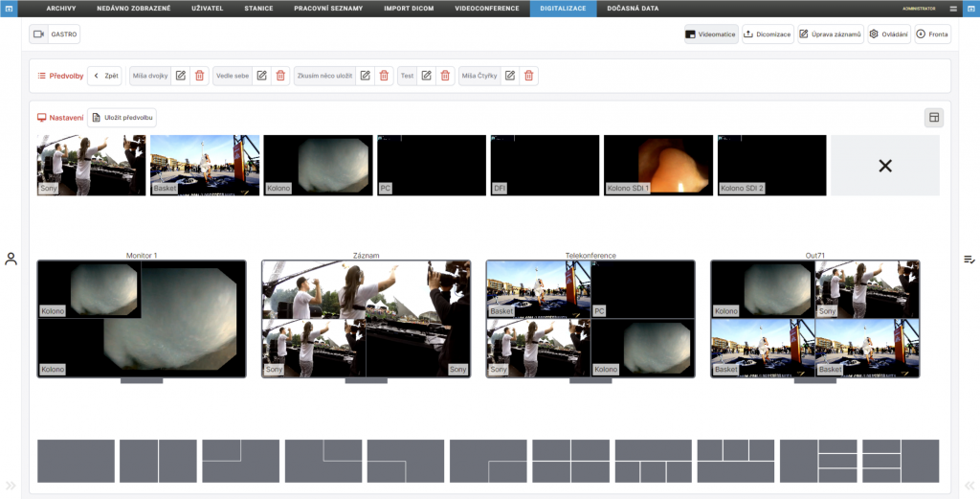Edit the Míša dvojky preset
Screen dimensions: 980x499
tap(181, 76)
